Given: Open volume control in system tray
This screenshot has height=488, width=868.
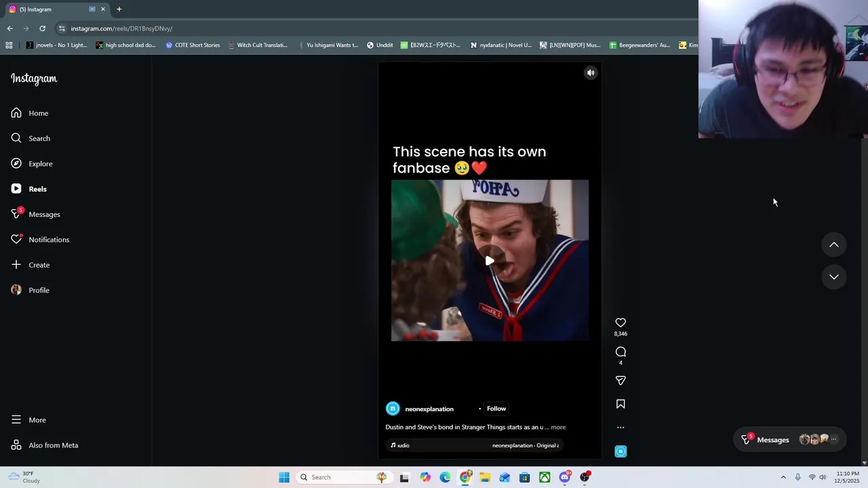Looking at the screenshot, I should point(823,477).
